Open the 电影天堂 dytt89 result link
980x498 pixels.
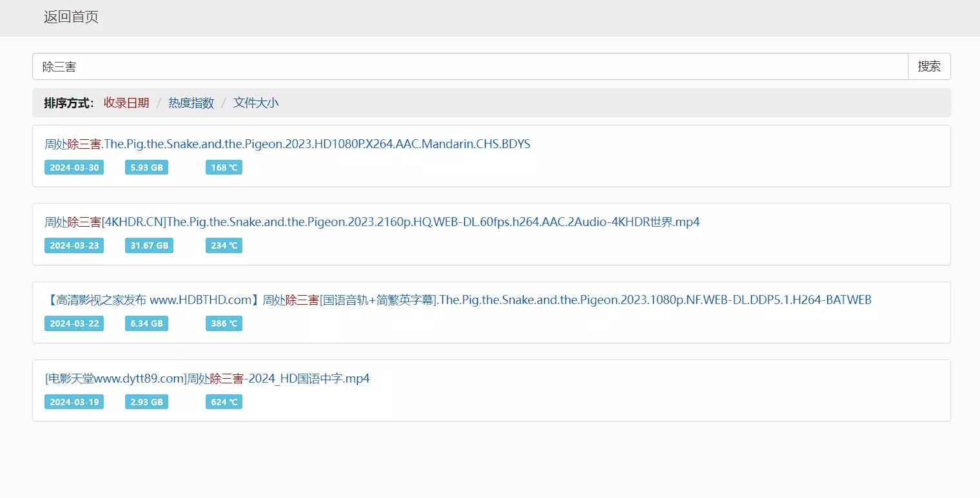coord(207,378)
